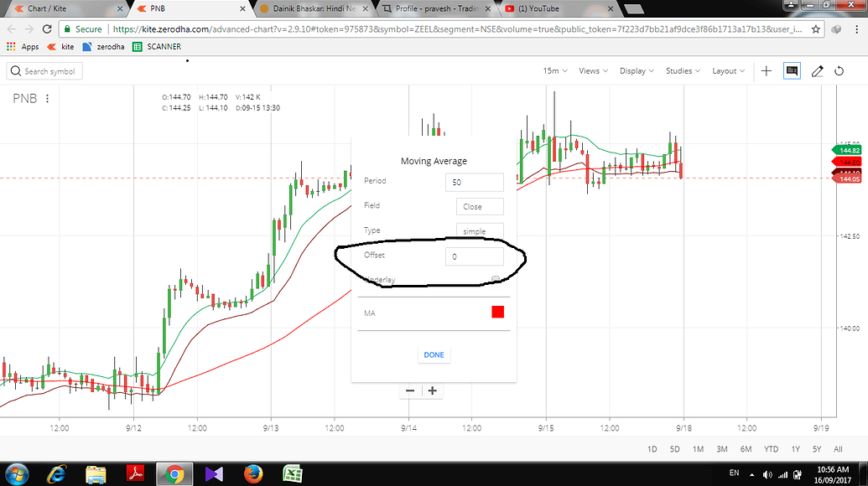Click the Period input field

click(x=474, y=182)
